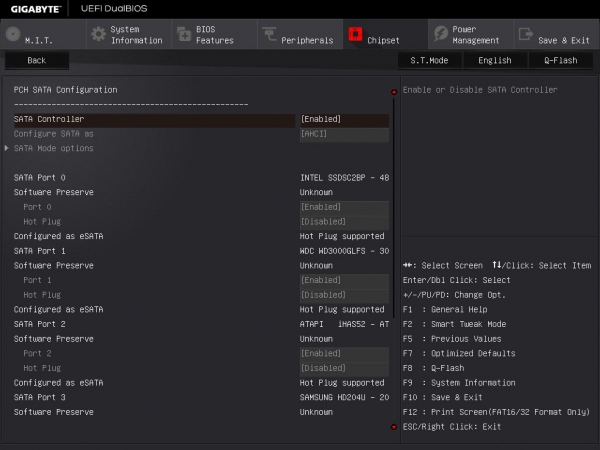The image size is (600, 450).
Task: Click the F9 System Information help line
Action: pos(459,383)
